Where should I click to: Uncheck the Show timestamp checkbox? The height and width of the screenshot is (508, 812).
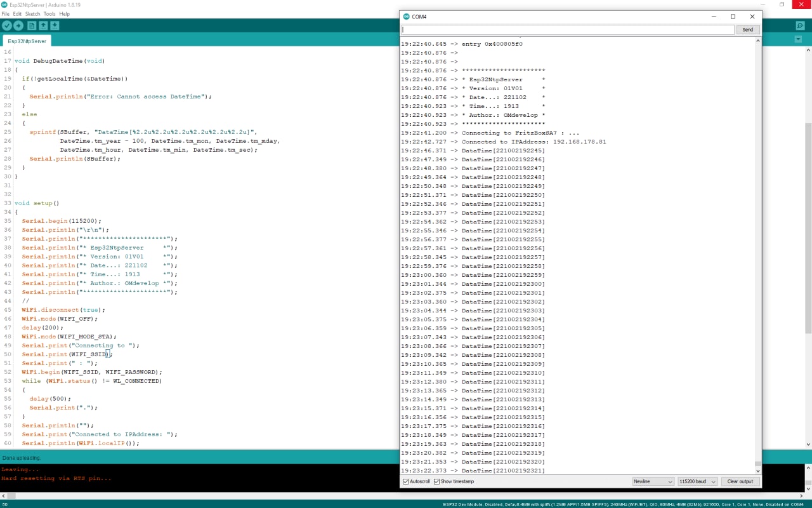click(x=436, y=481)
